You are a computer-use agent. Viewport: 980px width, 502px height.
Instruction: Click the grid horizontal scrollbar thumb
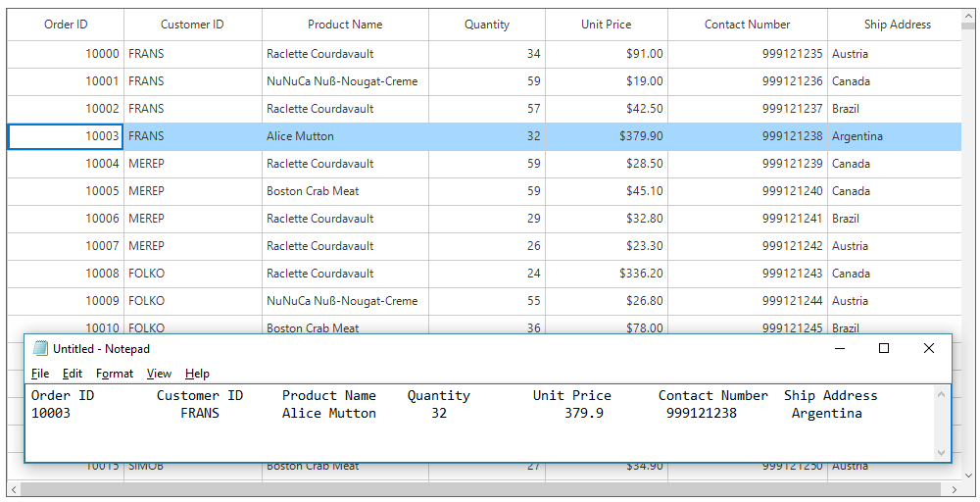pyautogui.click(x=480, y=489)
